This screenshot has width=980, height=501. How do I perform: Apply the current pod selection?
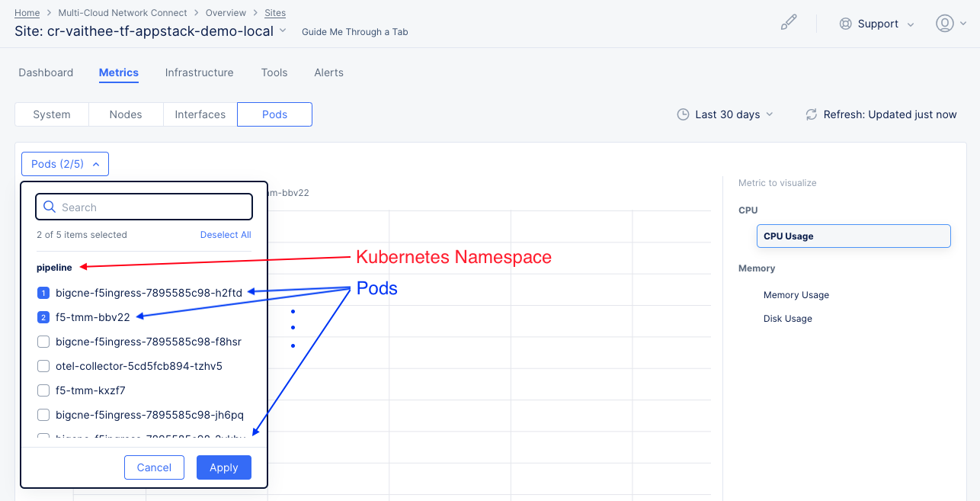[223, 467]
